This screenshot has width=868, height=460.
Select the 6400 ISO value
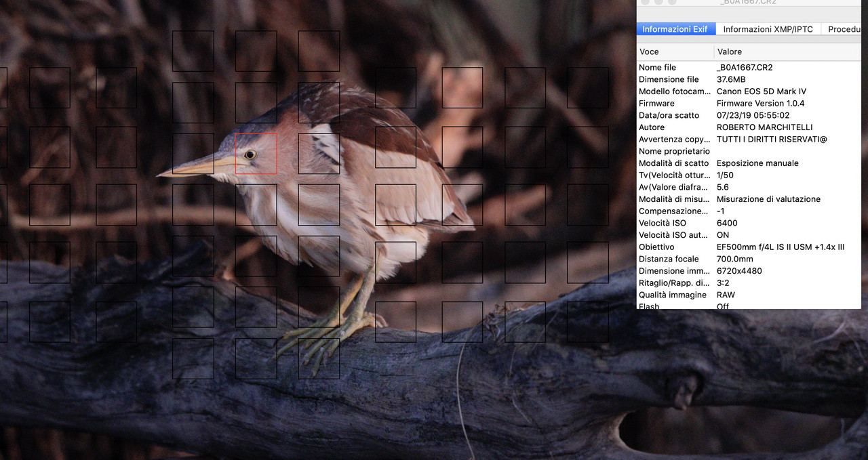pyautogui.click(x=727, y=223)
